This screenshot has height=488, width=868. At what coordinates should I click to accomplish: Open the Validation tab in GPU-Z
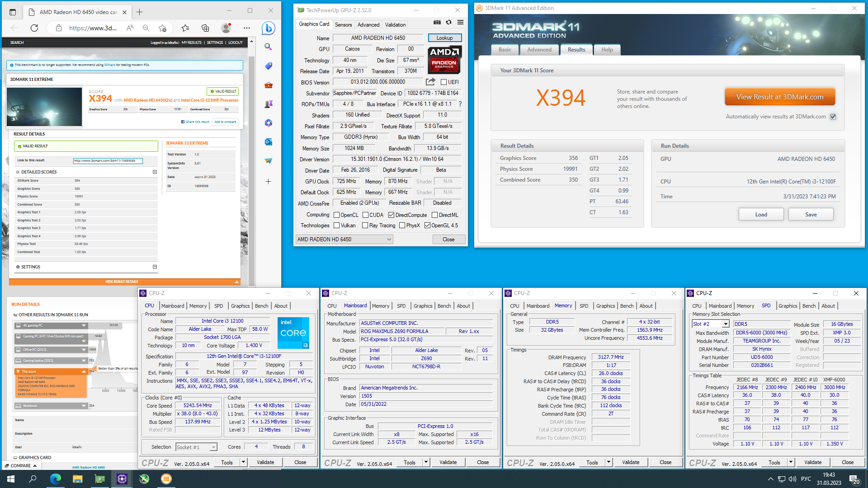[x=396, y=25]
